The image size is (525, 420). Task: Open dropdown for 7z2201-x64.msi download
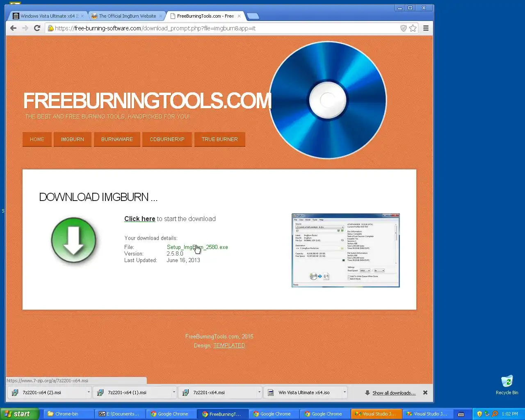coord(259,393)
